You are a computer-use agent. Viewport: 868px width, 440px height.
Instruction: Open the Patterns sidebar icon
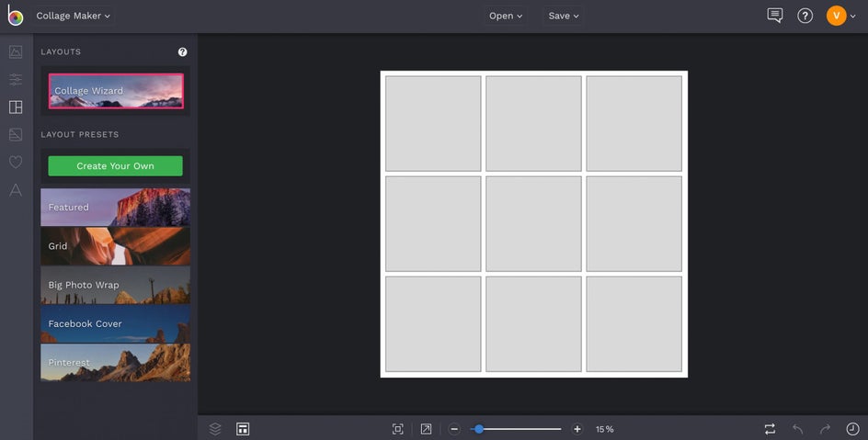[x=16, y=134]
